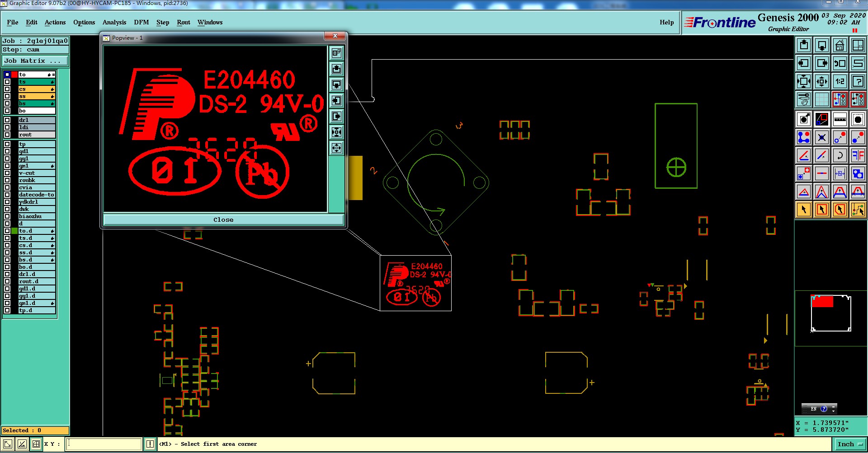Open the Windows menu

[210, 22]
